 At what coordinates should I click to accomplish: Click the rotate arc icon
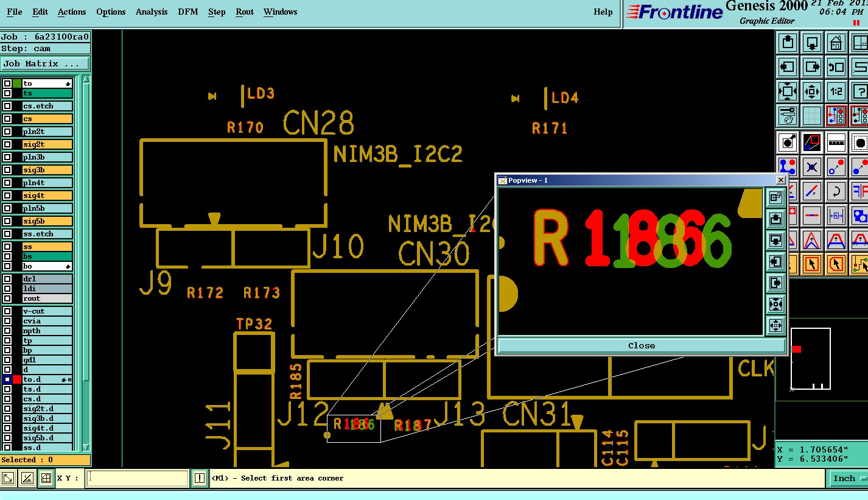tap(836, 191)
